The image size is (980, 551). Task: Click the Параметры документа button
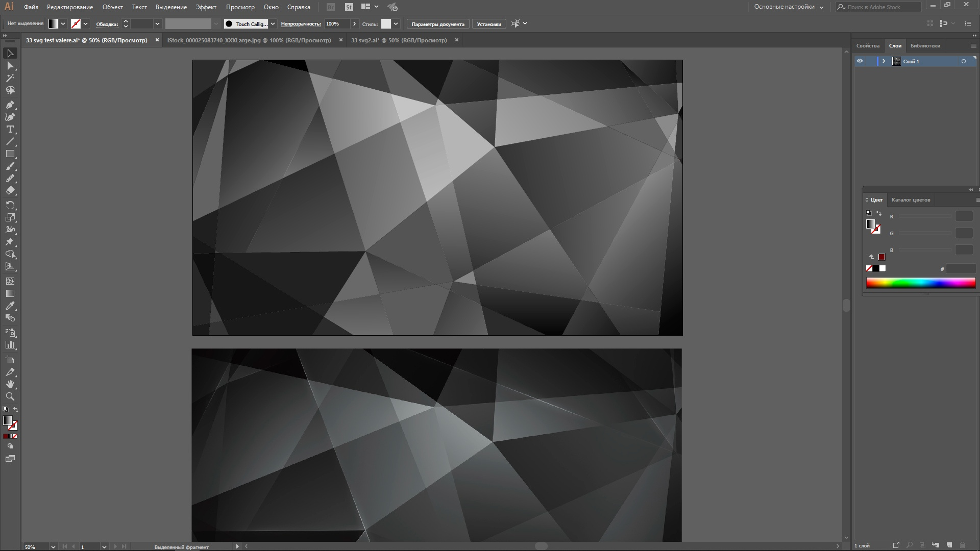pos(438,24)
